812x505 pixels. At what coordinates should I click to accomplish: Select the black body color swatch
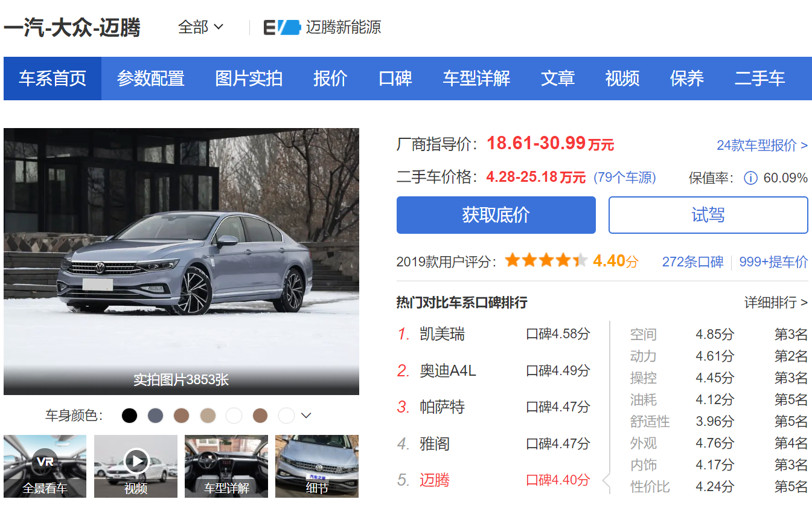[130, 416]
